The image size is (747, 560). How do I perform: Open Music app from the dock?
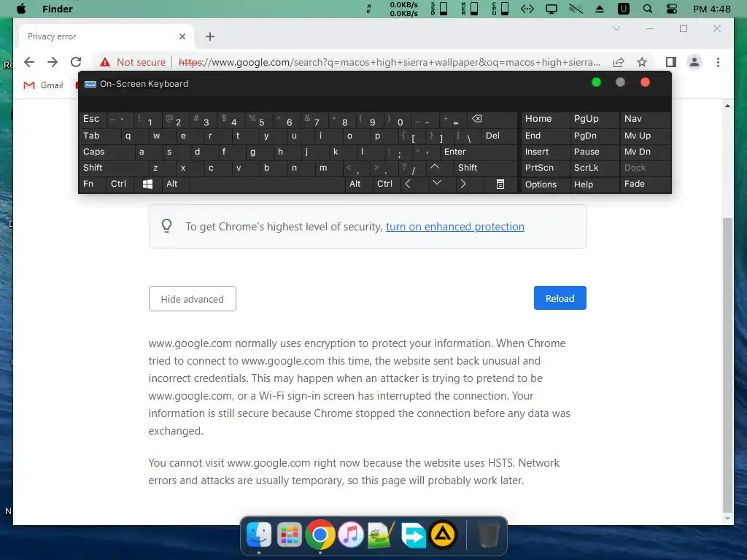[351, 534]
